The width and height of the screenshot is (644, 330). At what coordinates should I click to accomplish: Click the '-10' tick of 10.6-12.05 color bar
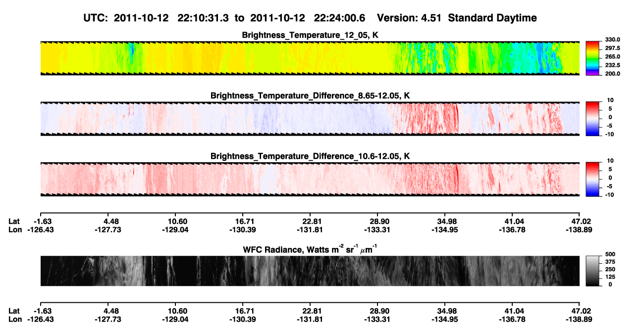[x=609, y=195]
